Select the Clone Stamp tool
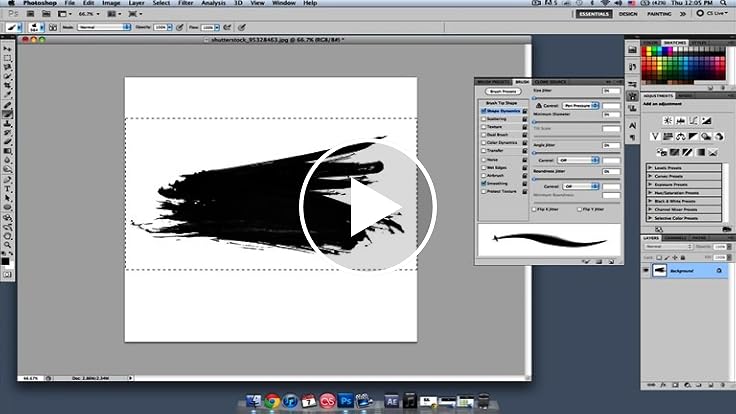Viewport: 736px width, 414px height. tap(8, 124)
